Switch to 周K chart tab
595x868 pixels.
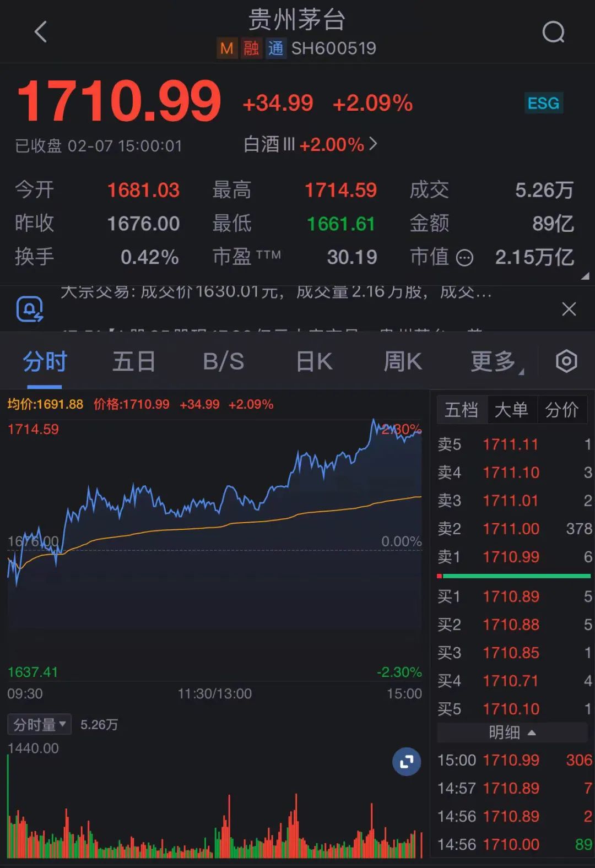coord(403,362)
